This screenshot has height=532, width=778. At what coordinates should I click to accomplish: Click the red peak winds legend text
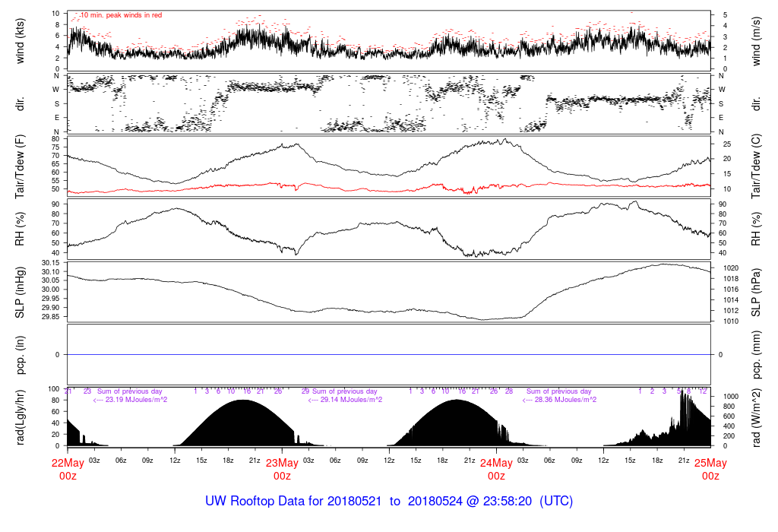(121, 15)
